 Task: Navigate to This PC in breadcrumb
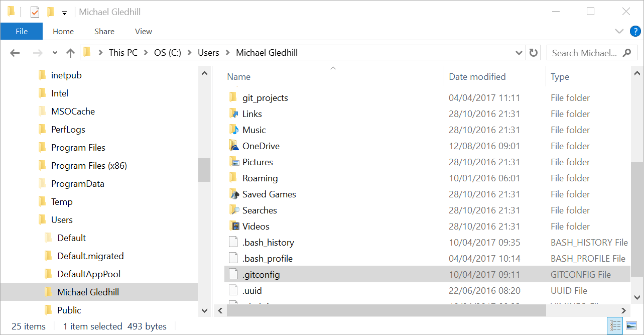tap(122, 52)
